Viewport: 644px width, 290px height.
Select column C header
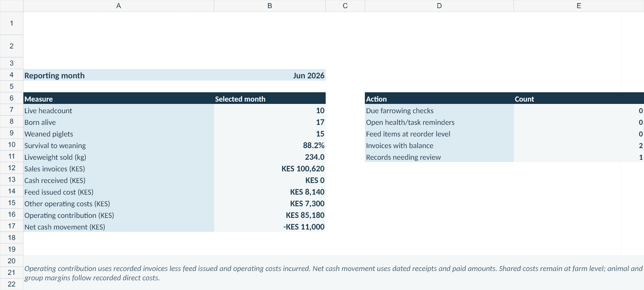(x=345, y=6)
